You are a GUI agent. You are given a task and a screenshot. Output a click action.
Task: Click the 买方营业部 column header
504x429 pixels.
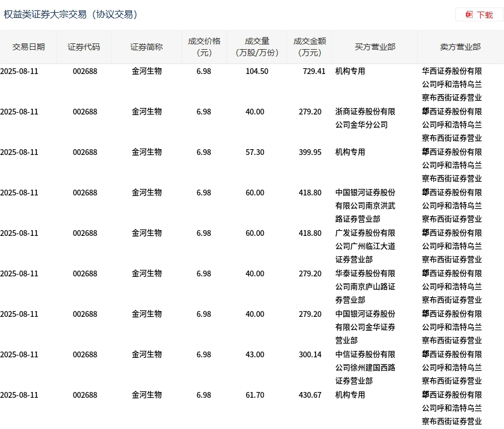pos(375,47)
